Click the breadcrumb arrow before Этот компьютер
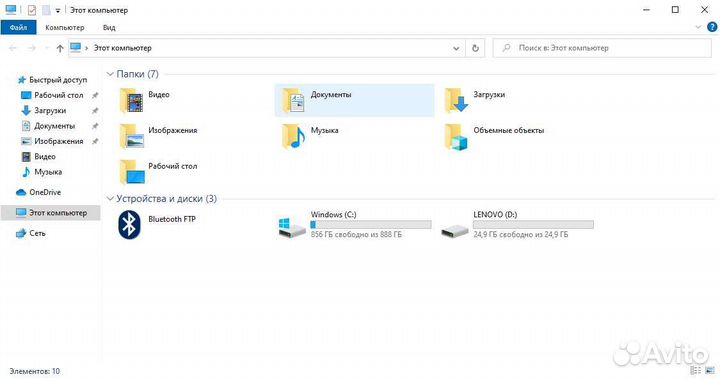The width and height of the screenshot is (720, 379). (86, 48)
